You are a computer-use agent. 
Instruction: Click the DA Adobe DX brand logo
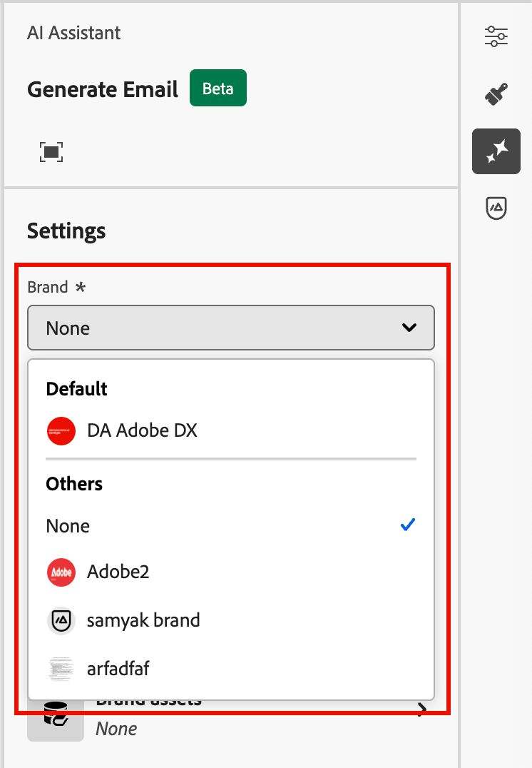pyautogui.click(x=61, y=431)
